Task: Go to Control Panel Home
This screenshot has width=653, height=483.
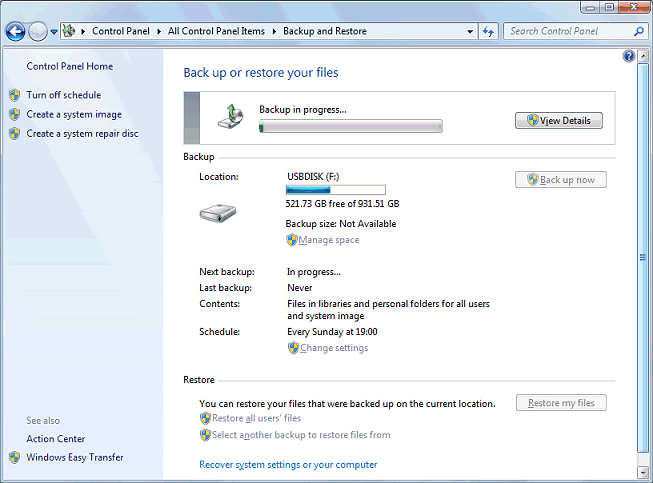Action: tap(70, 66)
